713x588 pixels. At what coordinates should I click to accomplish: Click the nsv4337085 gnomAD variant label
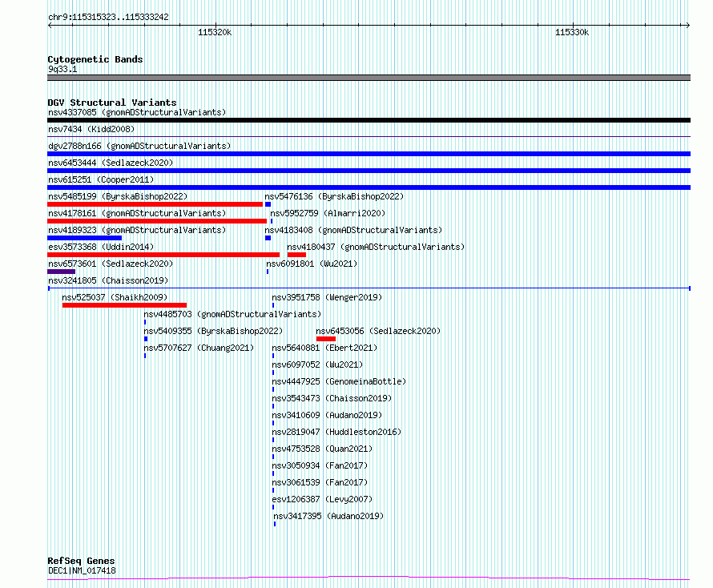tap(137, 112)
